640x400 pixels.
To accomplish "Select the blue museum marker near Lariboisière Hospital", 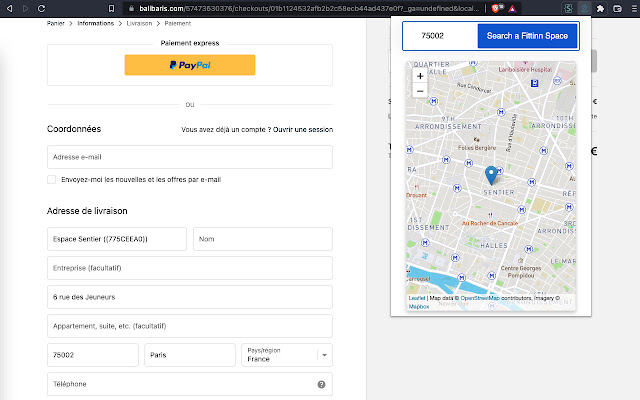I will [x=534, y=83].
